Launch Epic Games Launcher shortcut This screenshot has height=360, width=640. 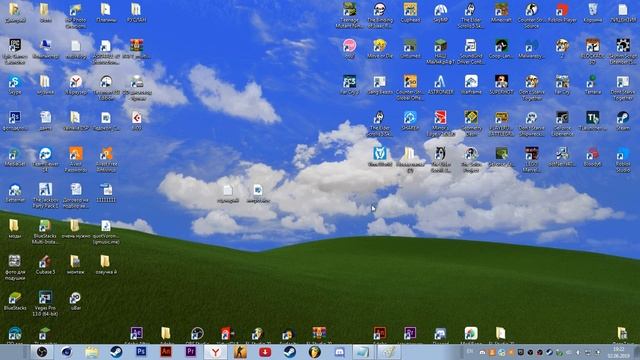coord(15,51)
